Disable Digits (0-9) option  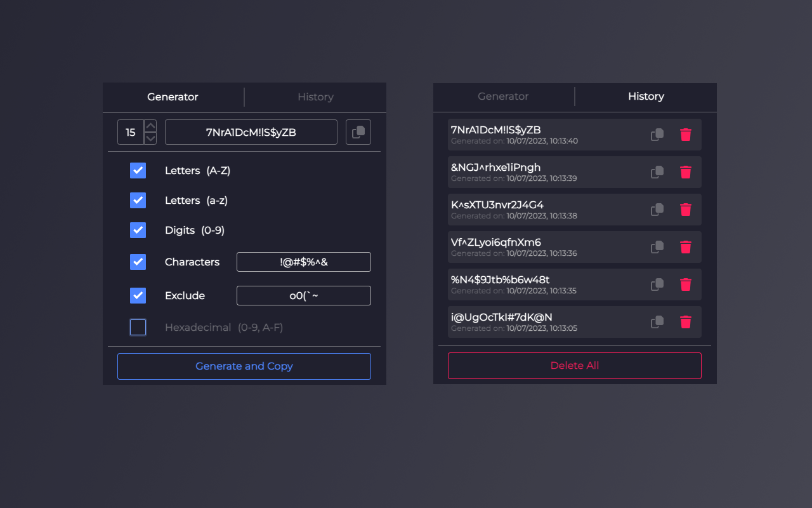point(138,230)
